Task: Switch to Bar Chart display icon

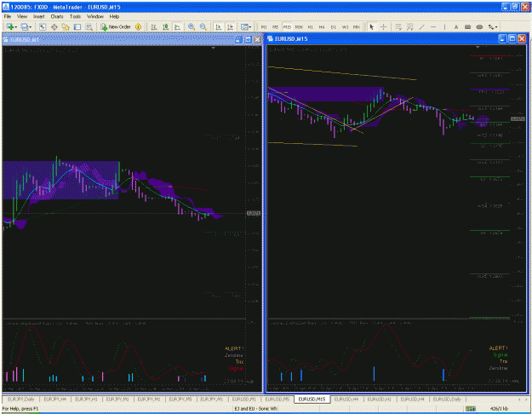Action: click(154, 26)
